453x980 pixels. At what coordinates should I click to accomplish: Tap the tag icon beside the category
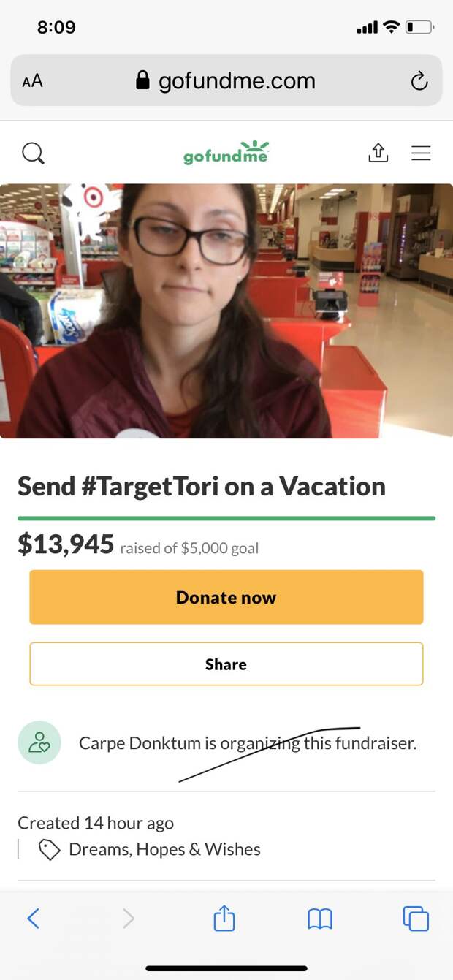coord(49,850)
